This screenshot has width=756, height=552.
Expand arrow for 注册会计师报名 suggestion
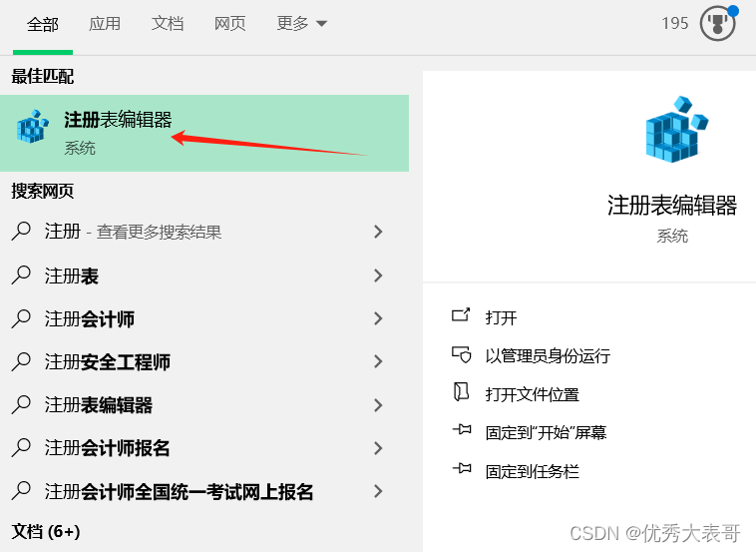(x=378, y=448)
